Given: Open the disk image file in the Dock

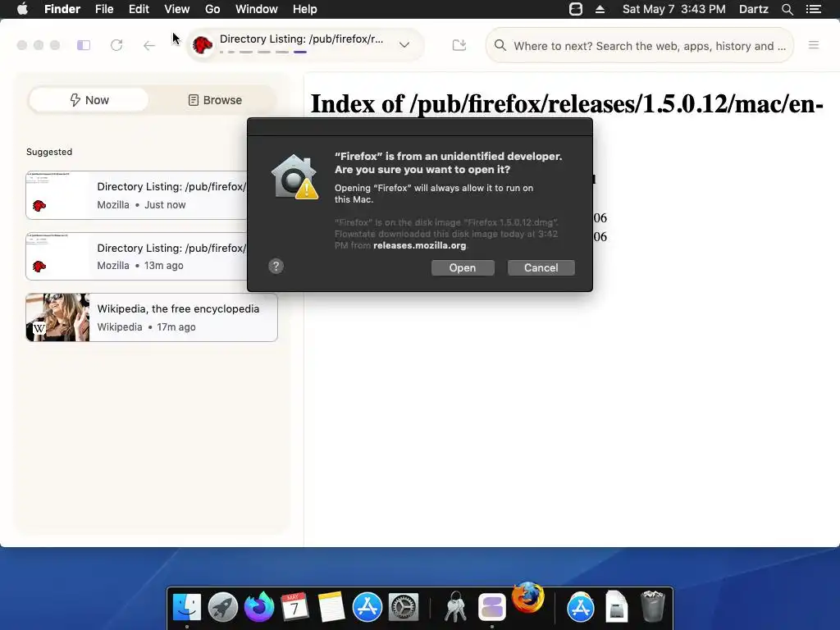Looking at the screenshot, I should tap(617, 607).
